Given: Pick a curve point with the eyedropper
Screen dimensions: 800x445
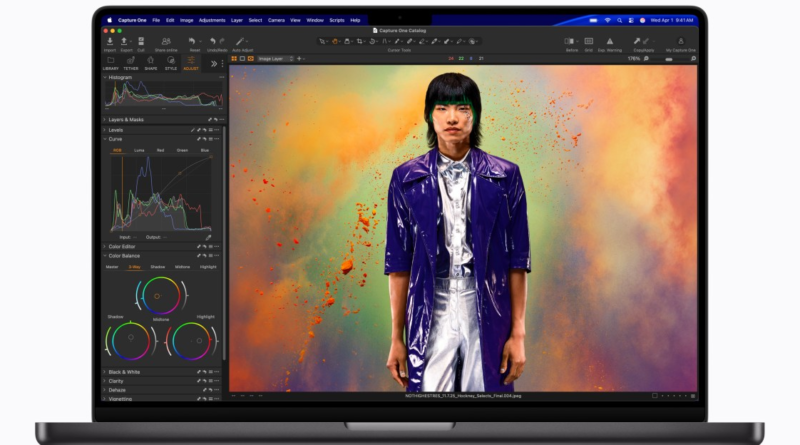Looking at the screenshot, I should (x=208, y=237).
